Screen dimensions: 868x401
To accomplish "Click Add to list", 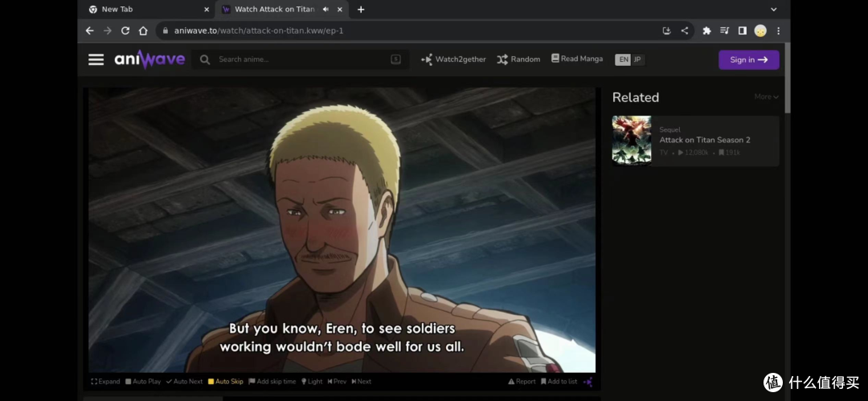I will 559,382.
